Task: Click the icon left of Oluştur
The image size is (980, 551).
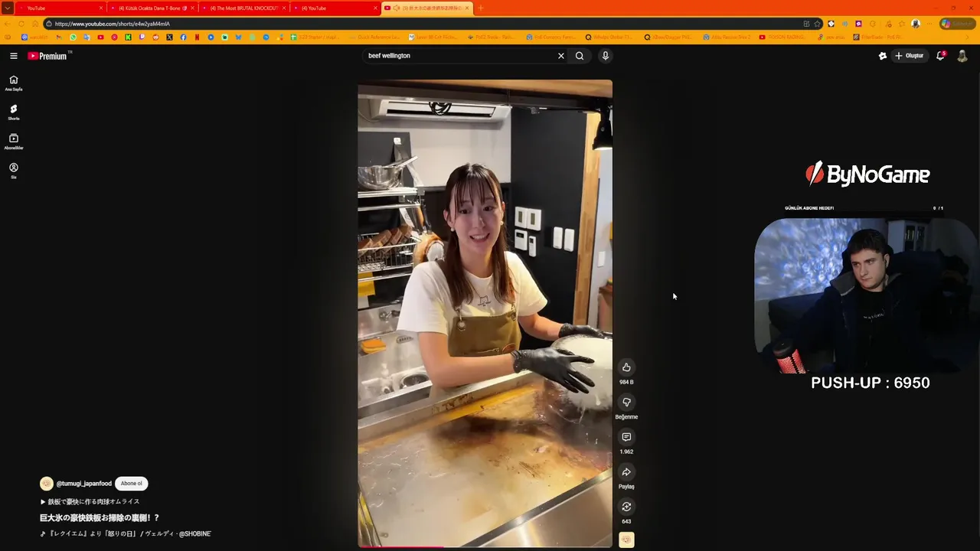Action: 882,56
